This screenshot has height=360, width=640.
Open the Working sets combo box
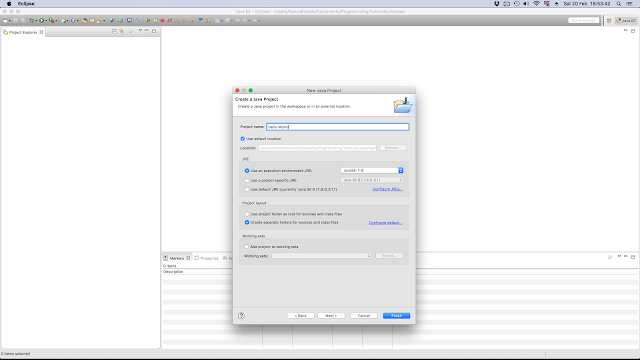coord(321,256)
